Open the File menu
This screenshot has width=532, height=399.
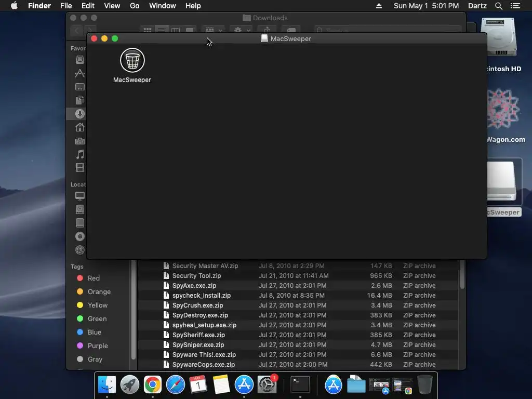tap(66, 6)
